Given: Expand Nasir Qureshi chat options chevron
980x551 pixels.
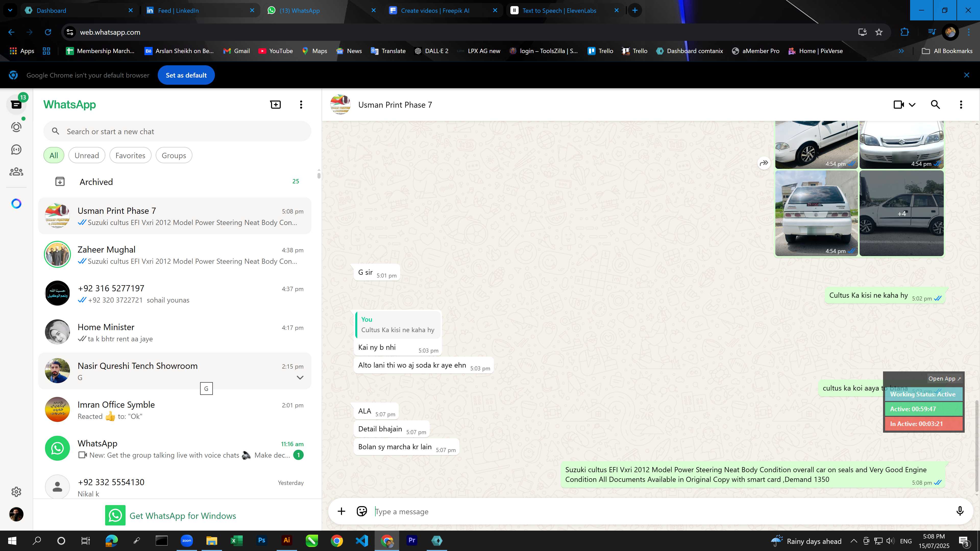Looking at the screenshot, I should (x=300, y=378).
